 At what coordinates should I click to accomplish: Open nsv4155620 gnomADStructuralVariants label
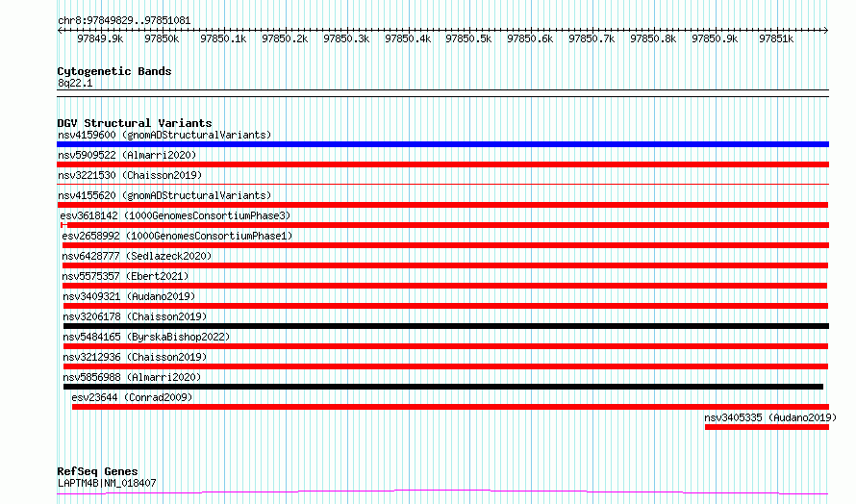pyautogui.click(x=164, y=195)
